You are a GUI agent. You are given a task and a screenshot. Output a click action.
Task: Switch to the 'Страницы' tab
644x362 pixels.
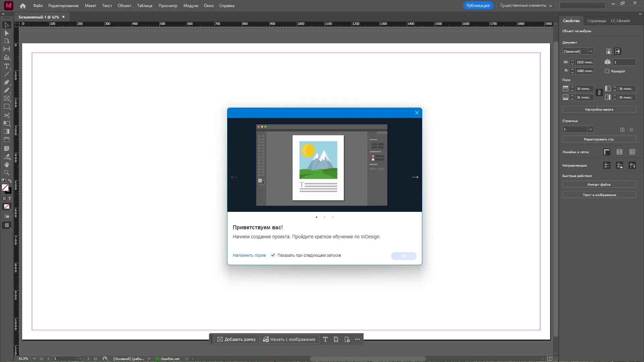click(597, 20)
